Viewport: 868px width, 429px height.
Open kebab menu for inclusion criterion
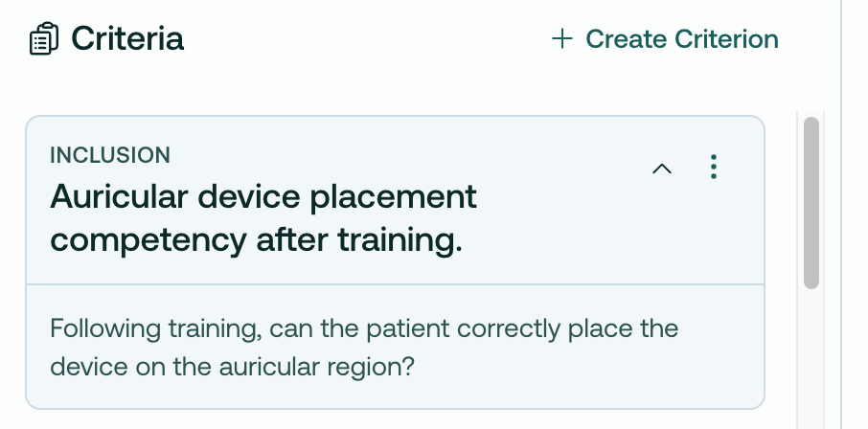pyautogui.click(x=714, y=167)
